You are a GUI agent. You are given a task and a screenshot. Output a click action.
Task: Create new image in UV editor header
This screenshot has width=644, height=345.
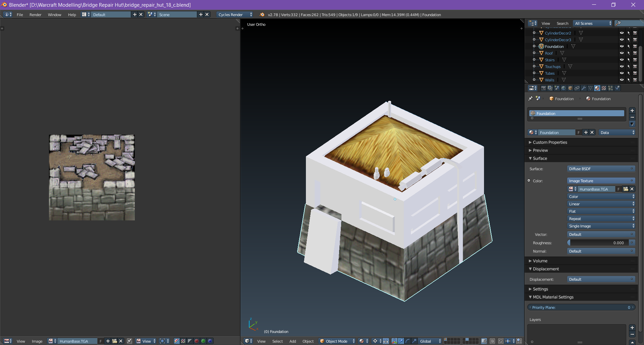coord(108,341)
